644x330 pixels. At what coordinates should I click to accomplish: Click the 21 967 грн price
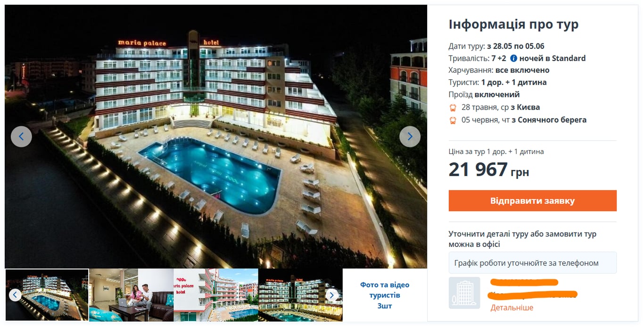pyautogui.click(x=489, y=169)
